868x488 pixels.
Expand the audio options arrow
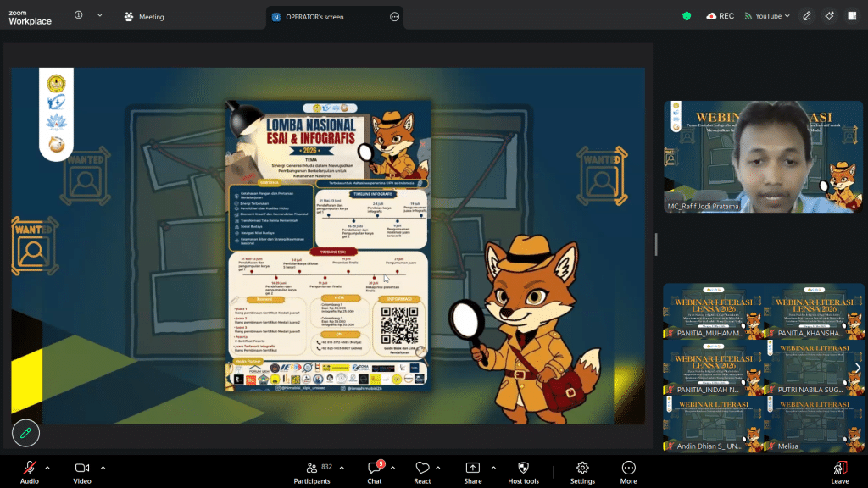(47, 468)
